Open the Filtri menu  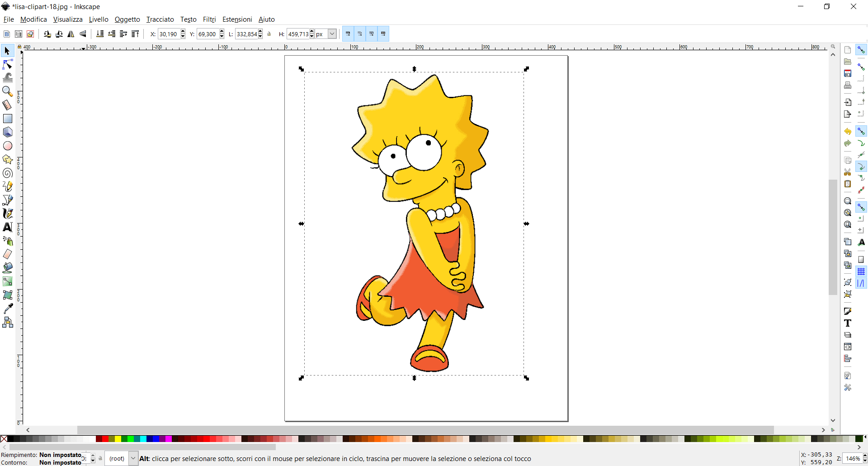[209, 19]
